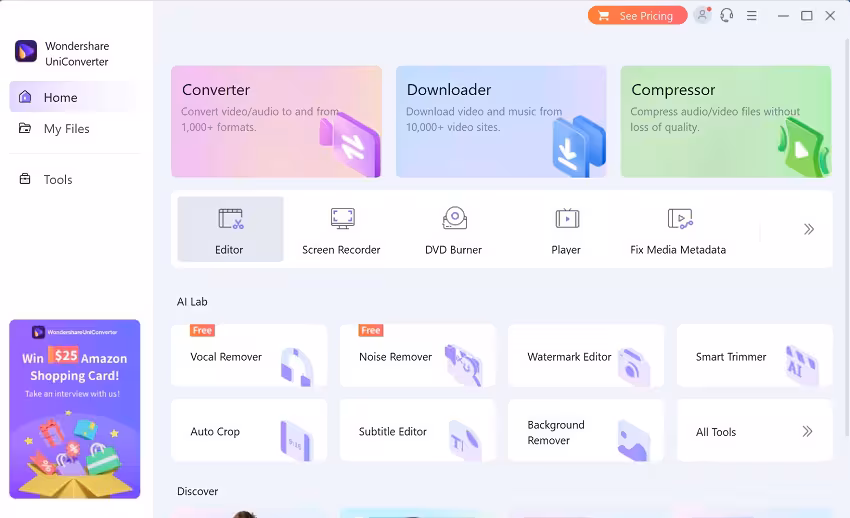The image size is (850, 518).
Task: Minimize the UniConverter window
Action: click(x=783, y=16)
